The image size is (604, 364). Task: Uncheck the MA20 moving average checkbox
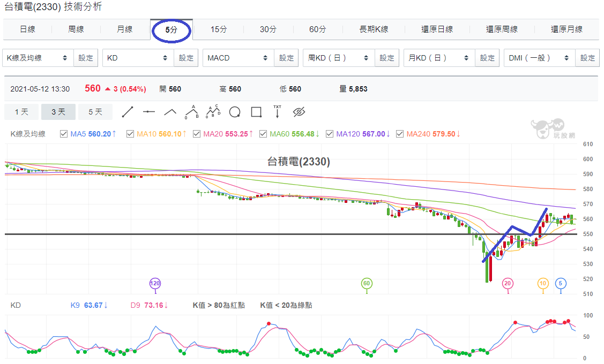coord(197,134)
